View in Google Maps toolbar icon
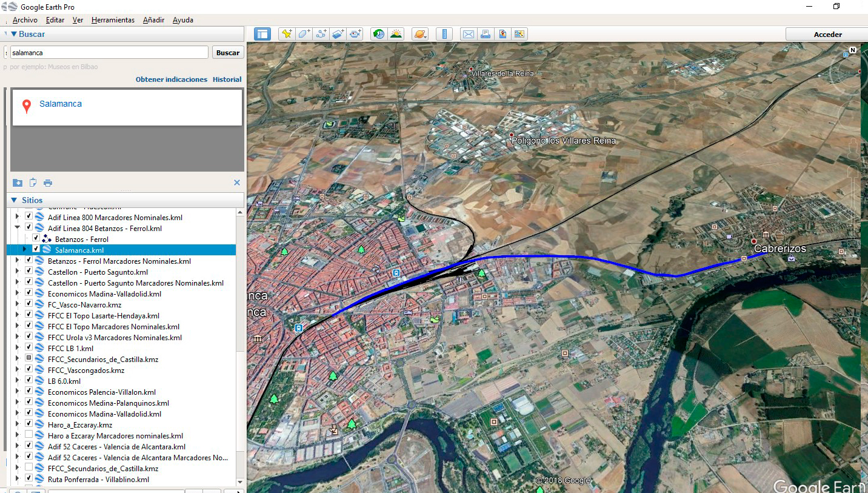The width and height of the screenshot is (868, 493). pos(519,34)
